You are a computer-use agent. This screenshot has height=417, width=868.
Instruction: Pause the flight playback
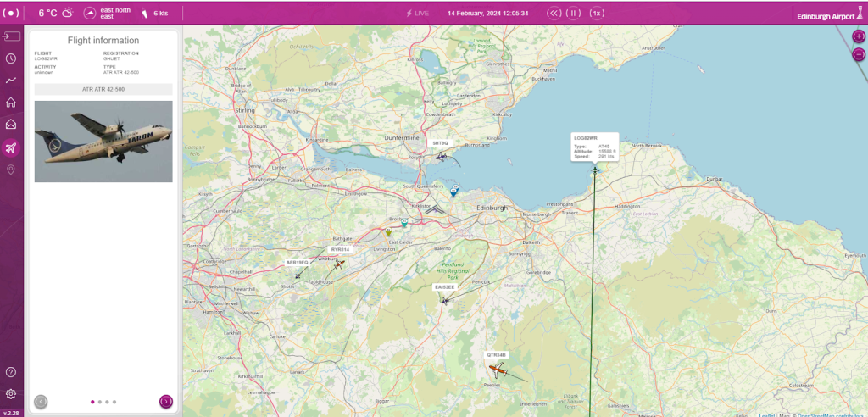pos(574,13)
